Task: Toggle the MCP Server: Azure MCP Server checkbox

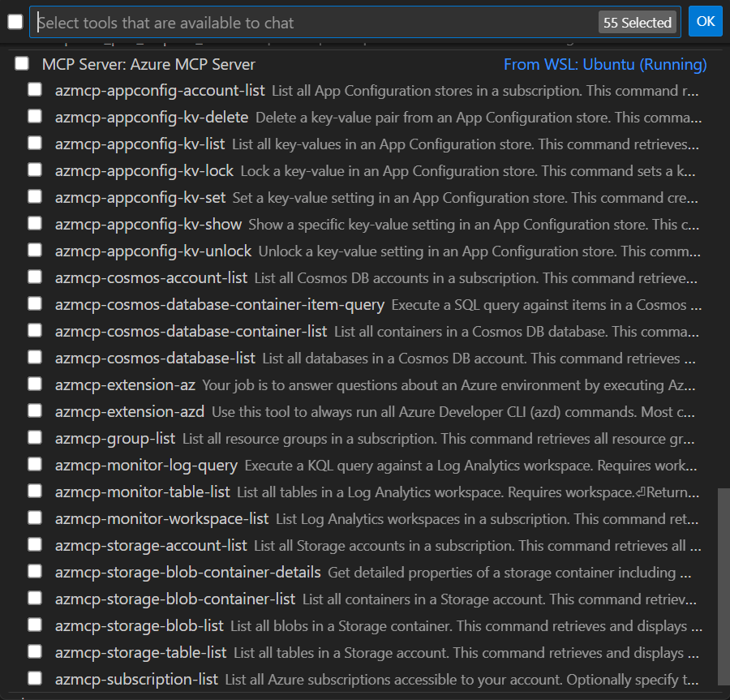Action: click(22, 63)
